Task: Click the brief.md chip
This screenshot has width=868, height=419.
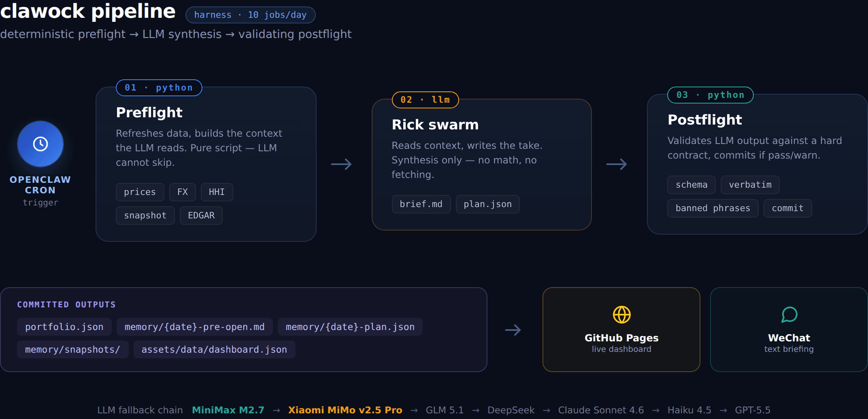Action: 421,204
